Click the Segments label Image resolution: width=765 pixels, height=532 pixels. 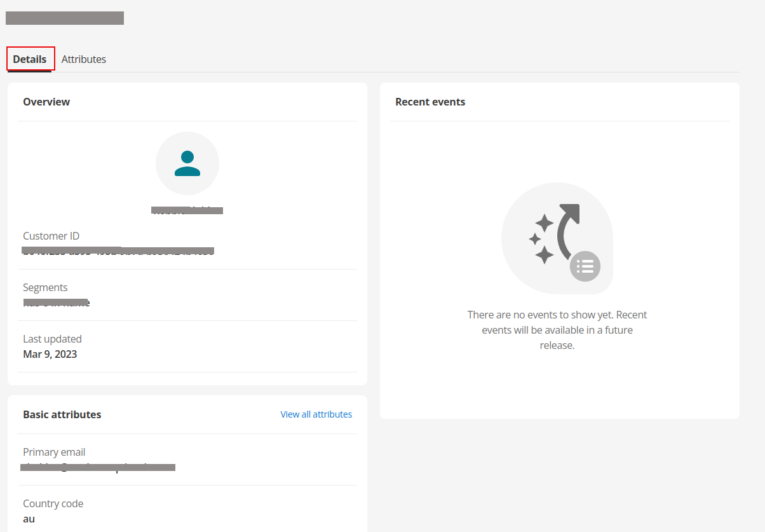point(45,287)
